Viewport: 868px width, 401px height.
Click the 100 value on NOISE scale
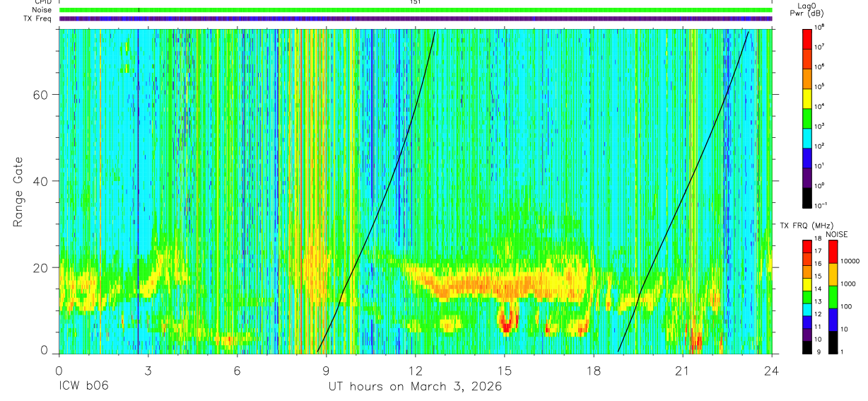coord(846,308)
